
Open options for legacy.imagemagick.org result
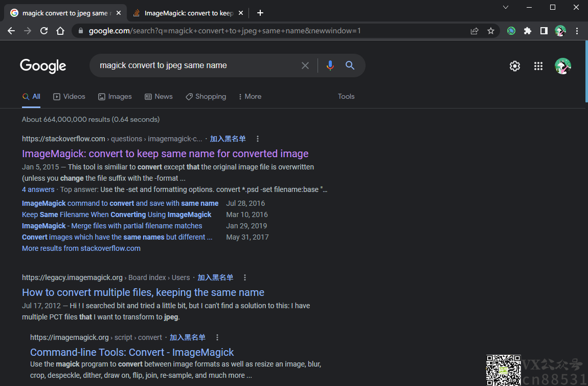coord(245,277)
